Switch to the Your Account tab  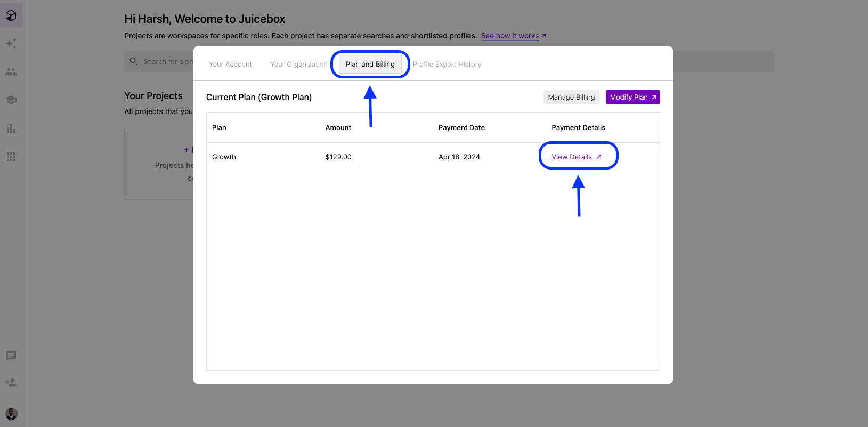tap(230, 64)
